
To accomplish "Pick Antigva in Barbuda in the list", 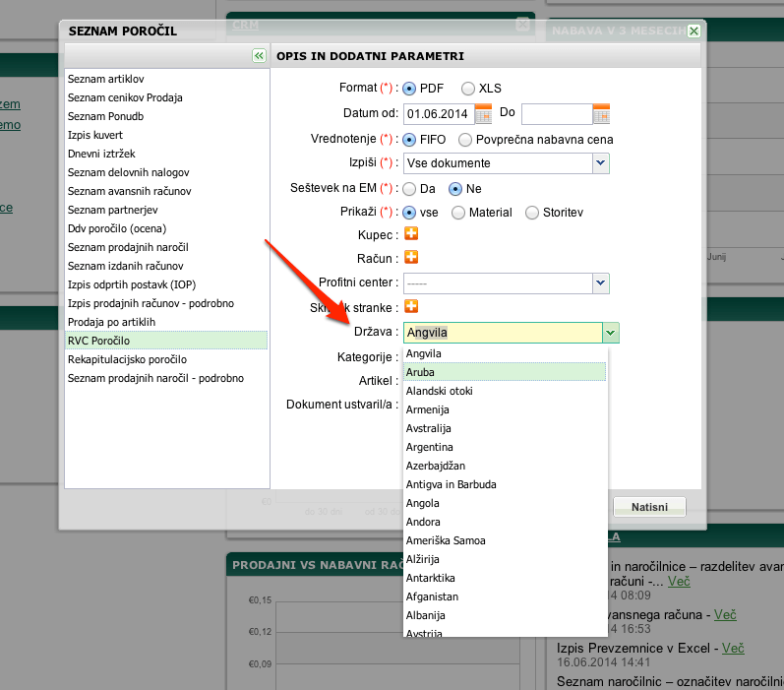I will 505,484.
